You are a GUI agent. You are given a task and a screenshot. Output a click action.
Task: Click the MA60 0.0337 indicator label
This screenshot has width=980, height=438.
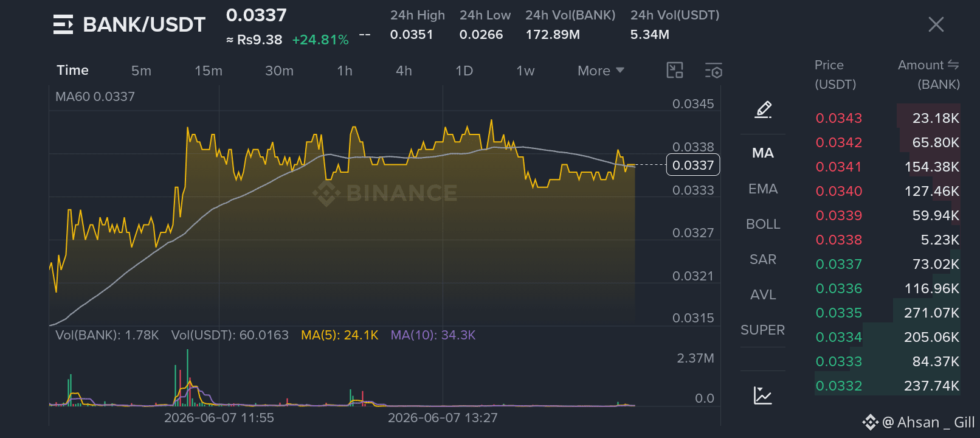pos(95,97)
